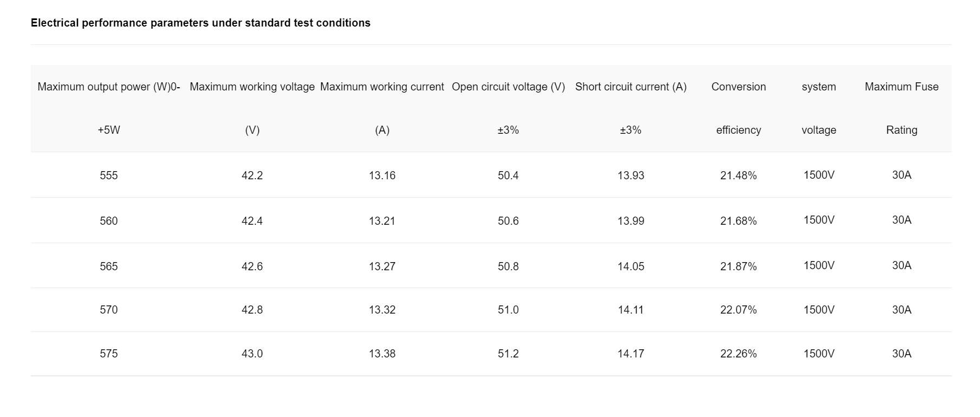This screenshot has height=417, width=980.
Task: Click the 13.27 working current value
Action: pyautogui.click(x=382, y=266)
